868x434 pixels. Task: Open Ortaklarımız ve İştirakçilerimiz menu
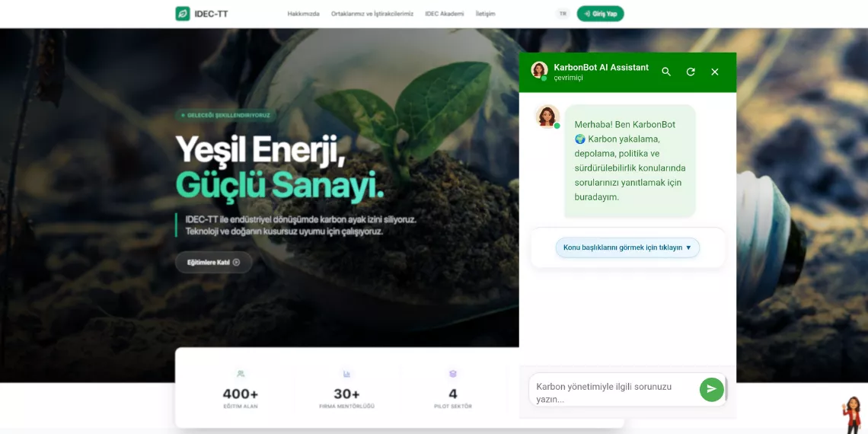(372, 14)
